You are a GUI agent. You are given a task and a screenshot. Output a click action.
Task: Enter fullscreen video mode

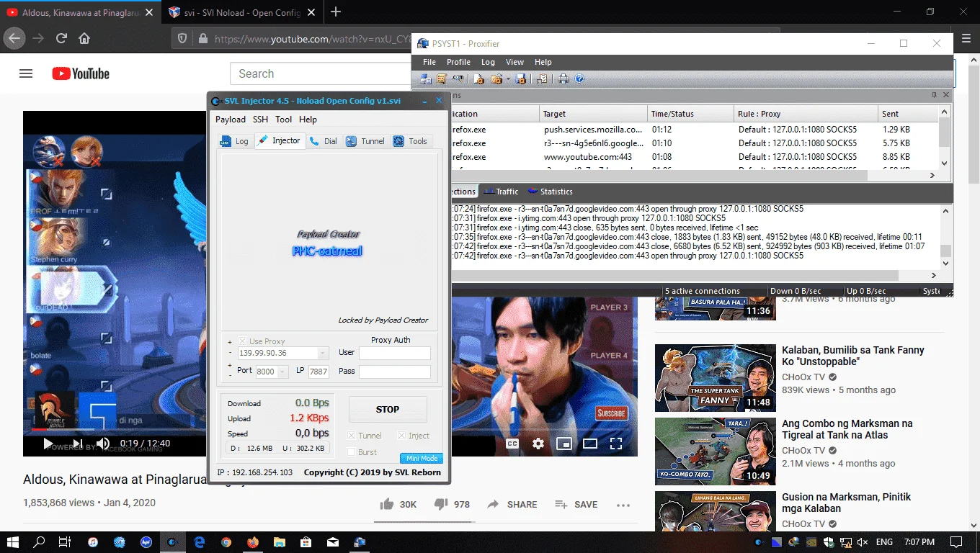pos(616,444)
